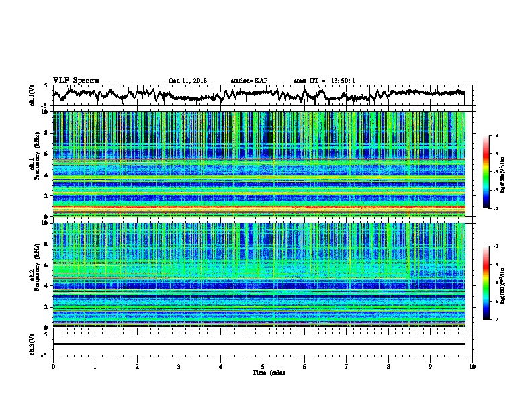Click the "-3" label on ch.1 color scale
Image resolution: width=532 pixels, height=411 pixels.
[x=496, y=136]
